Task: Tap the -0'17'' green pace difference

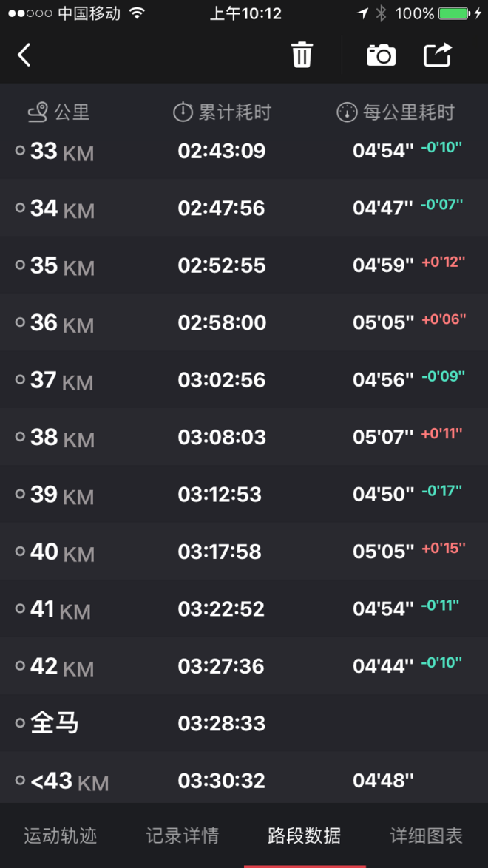Action: tap(441, 491)
